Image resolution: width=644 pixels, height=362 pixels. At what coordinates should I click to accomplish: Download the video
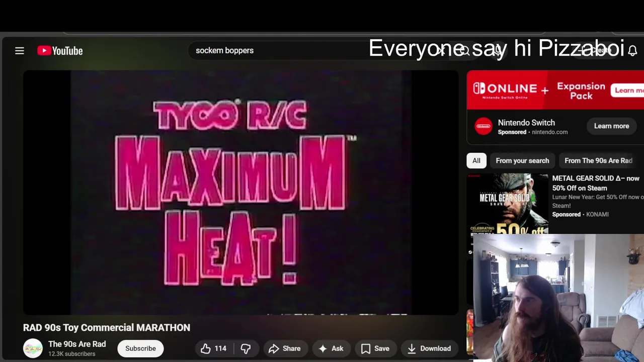tap(429, 348)
